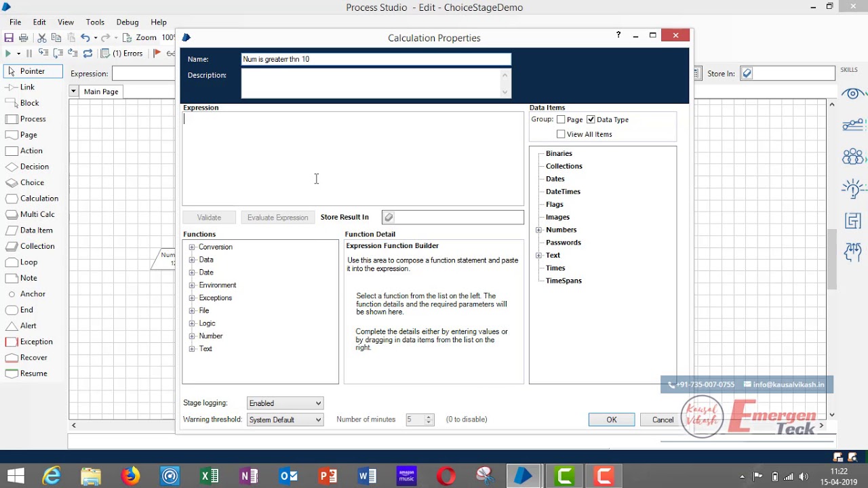Screen dimensions: 868x488
Task: Open the Debug menu
Action: [x=127, y=22]
